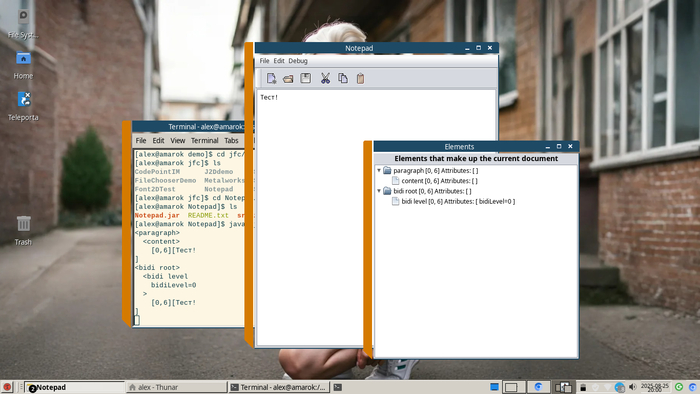
Task: Click the bidi level document icon
Action: click(x=395, y=201)
